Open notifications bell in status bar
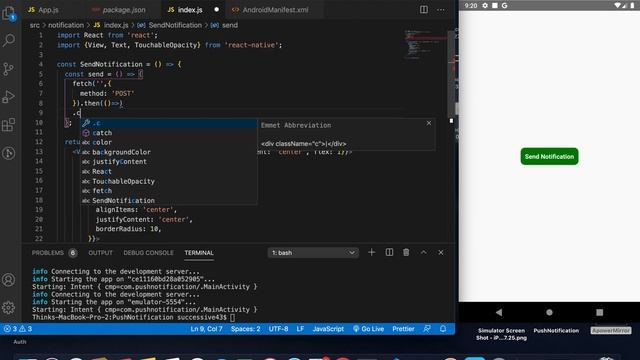Image resolution: width=640 pixels, height=360 pixels. [x=443, y=329]
